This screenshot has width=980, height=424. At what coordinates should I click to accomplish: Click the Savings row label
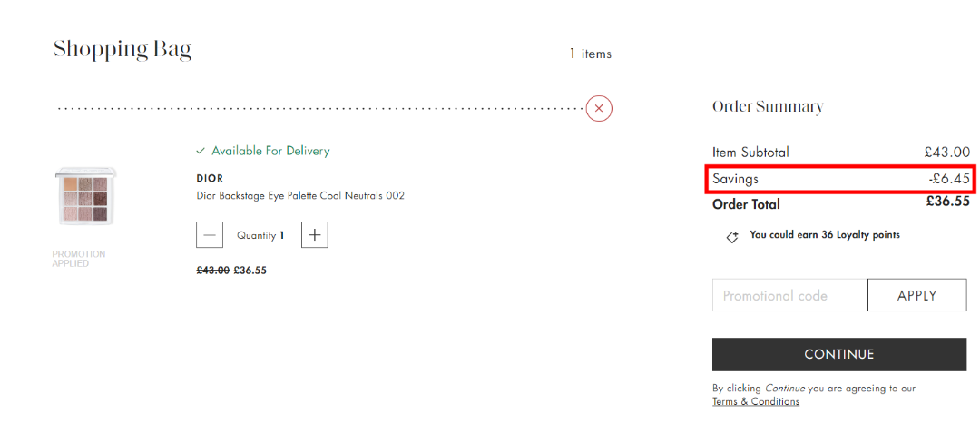tap(735, 180)
